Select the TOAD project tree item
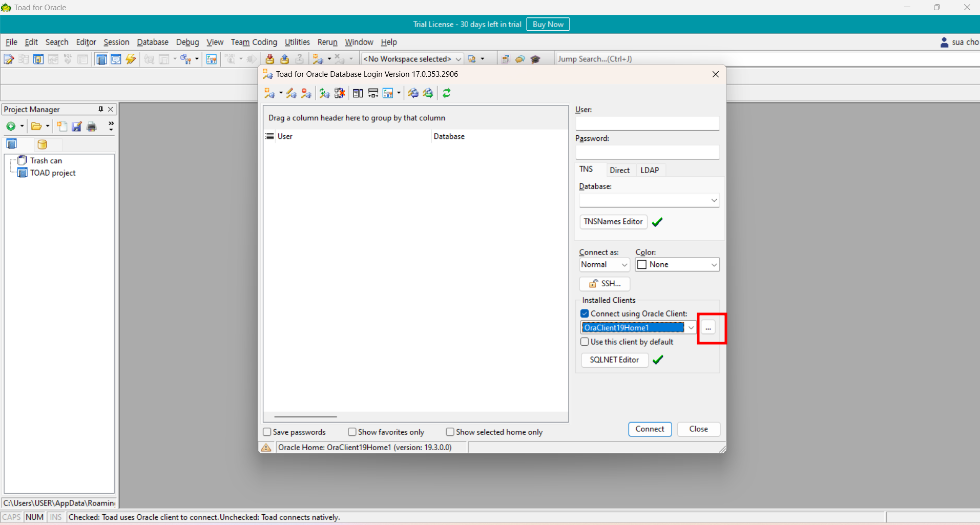This screenshot has height=525, width=980. click(x=53, y=173)
